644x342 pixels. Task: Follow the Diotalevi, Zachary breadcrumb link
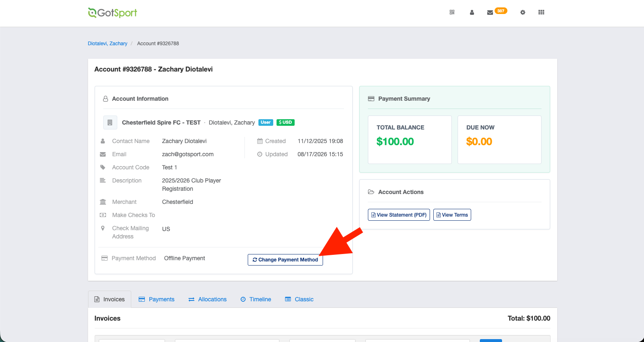tap(107, 44)
